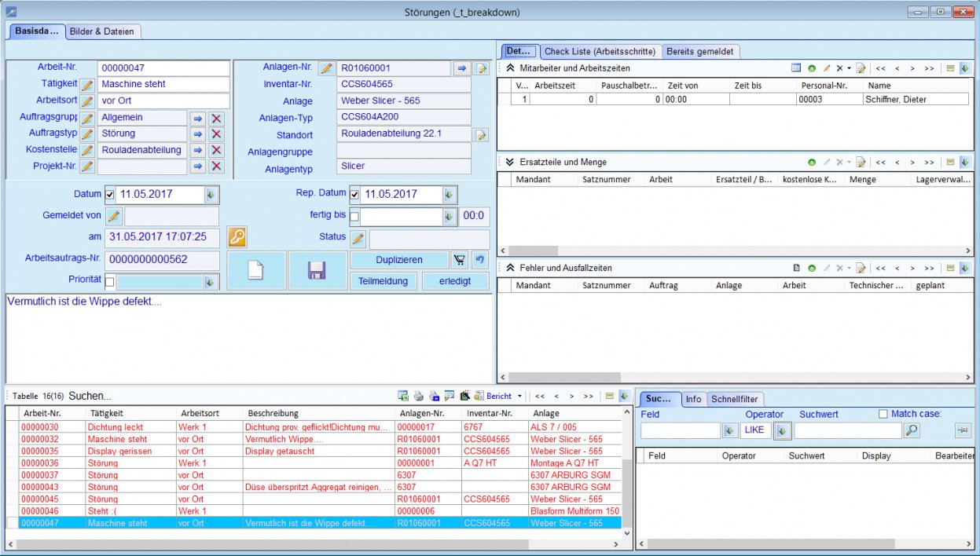This screenshot has height=556, width=980.
Task: Open the Rep. Datum date picker dropdown
Action: tap(448, 195)
